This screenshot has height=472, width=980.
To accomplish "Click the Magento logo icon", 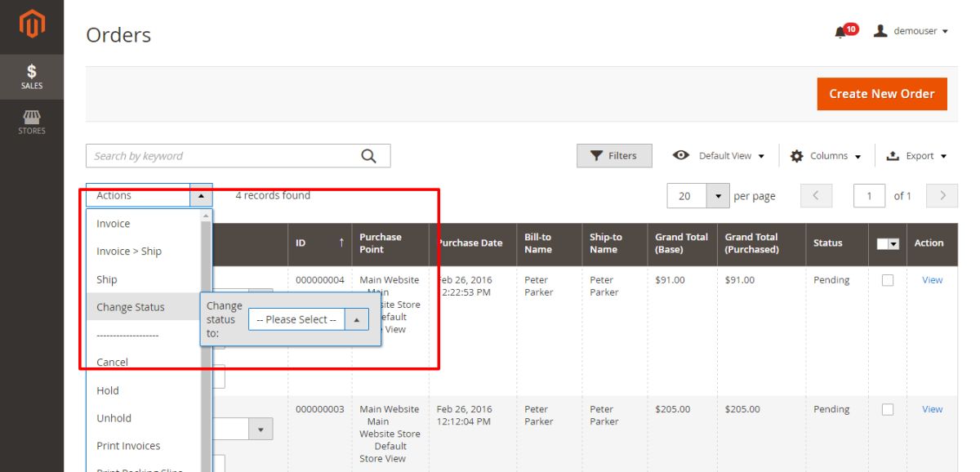I will (x=32, y=24).
